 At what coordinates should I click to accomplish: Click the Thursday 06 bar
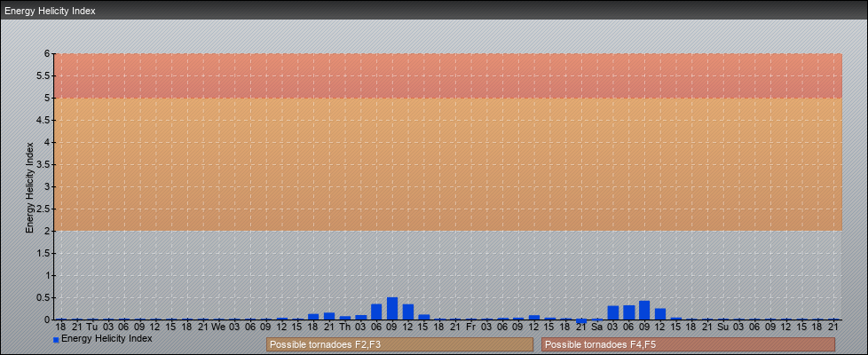376,312
